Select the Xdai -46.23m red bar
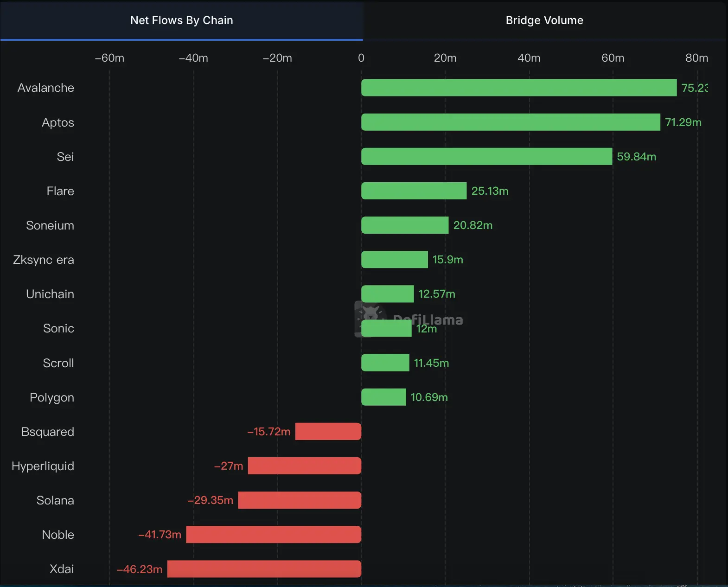The image size is (728, 587). point(264,568)
